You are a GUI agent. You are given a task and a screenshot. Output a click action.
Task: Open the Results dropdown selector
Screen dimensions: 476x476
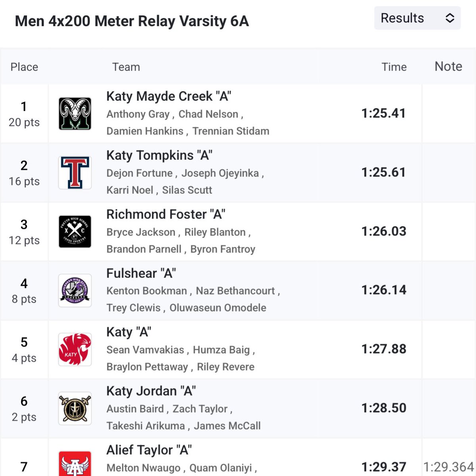[416, 18]
